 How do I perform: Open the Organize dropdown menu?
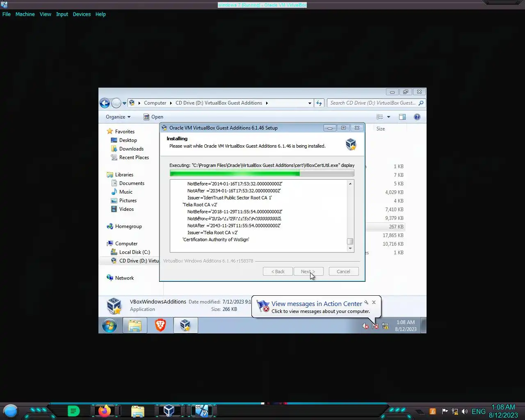click(x=118, y=117)
